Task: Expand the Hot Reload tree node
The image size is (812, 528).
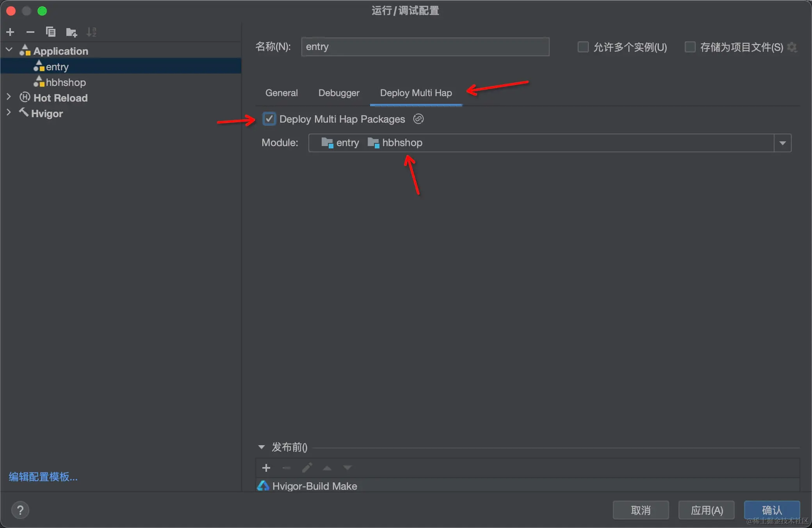Action: [9, 97]
